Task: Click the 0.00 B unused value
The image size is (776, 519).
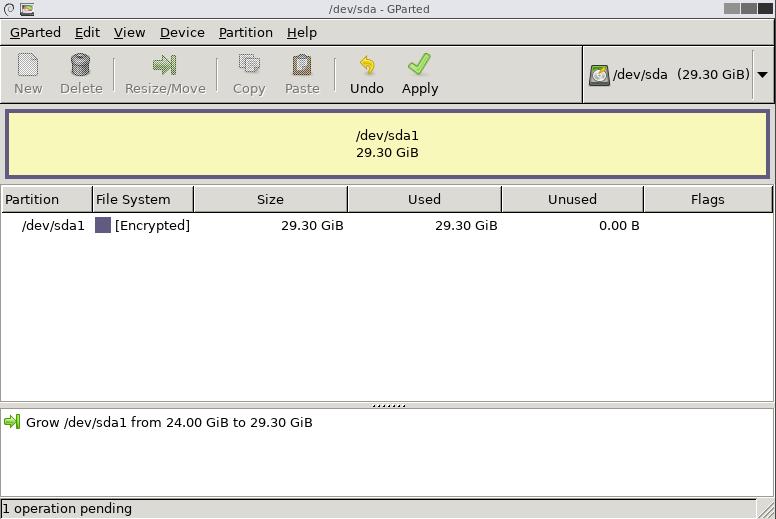Action: coord(619,226)
